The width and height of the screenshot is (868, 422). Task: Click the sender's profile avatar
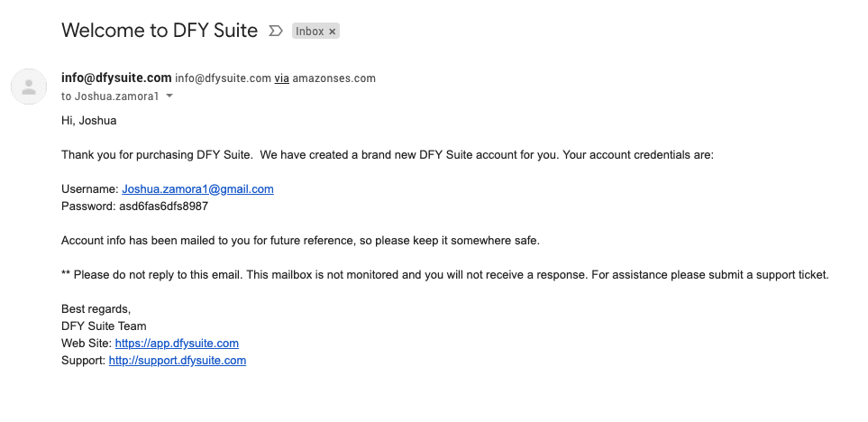(29, 87)
